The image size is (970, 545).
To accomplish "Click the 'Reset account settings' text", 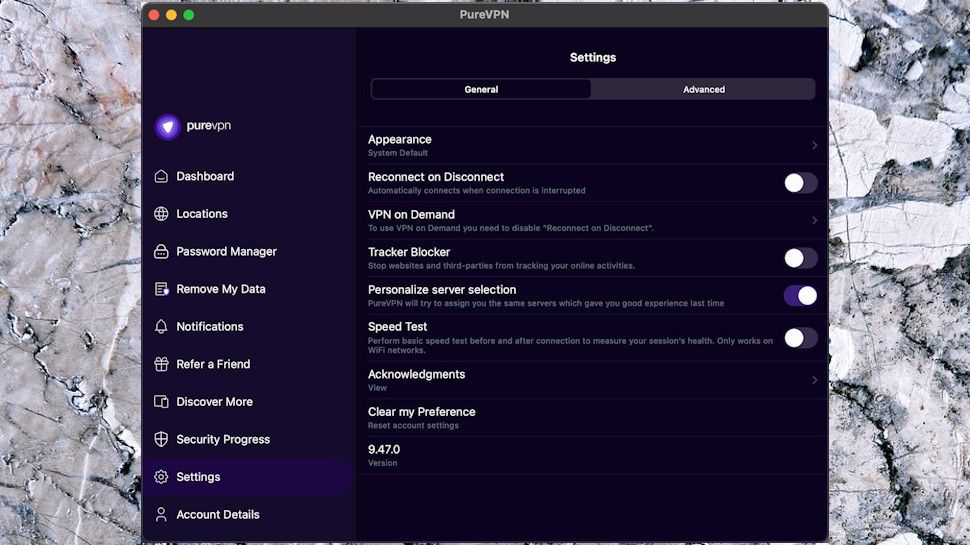I will point(413,426).
